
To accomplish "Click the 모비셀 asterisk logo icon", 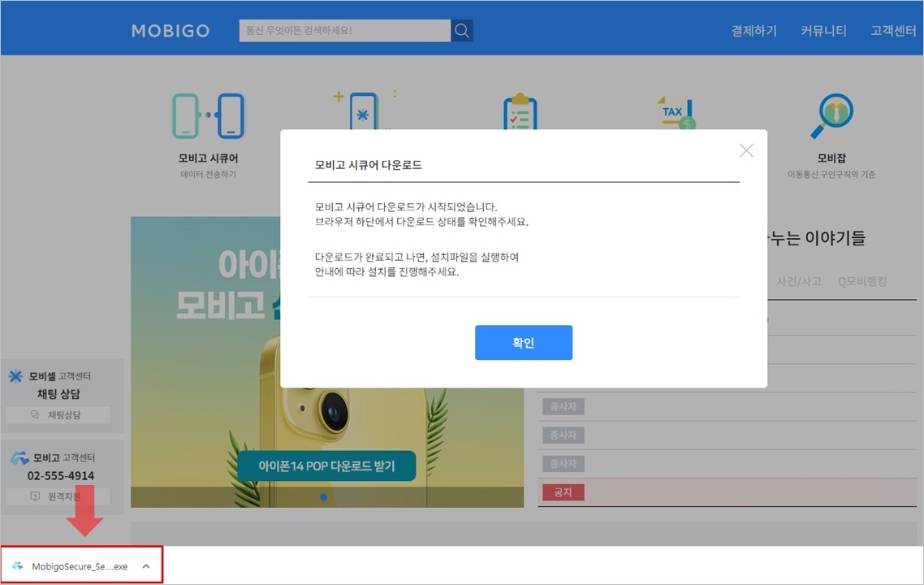I will 15,376.
